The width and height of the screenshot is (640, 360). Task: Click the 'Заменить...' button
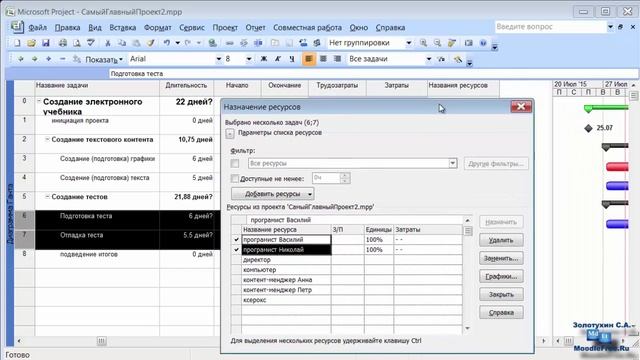(x=501, y=258)
